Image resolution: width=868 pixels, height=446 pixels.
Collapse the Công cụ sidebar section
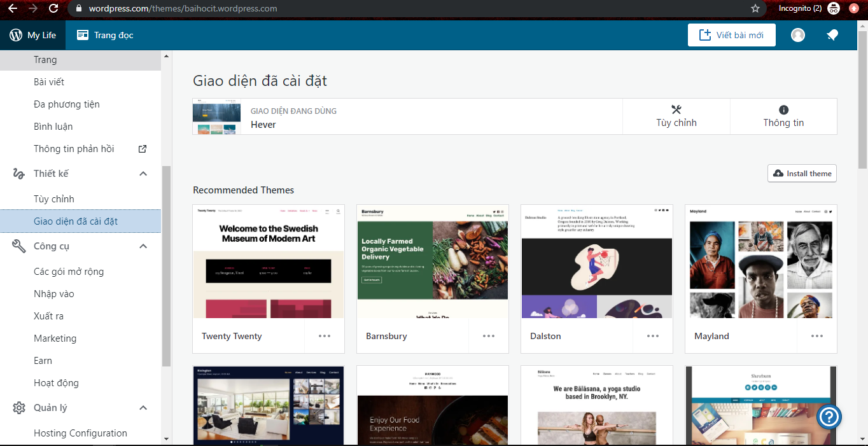point(143,246)
